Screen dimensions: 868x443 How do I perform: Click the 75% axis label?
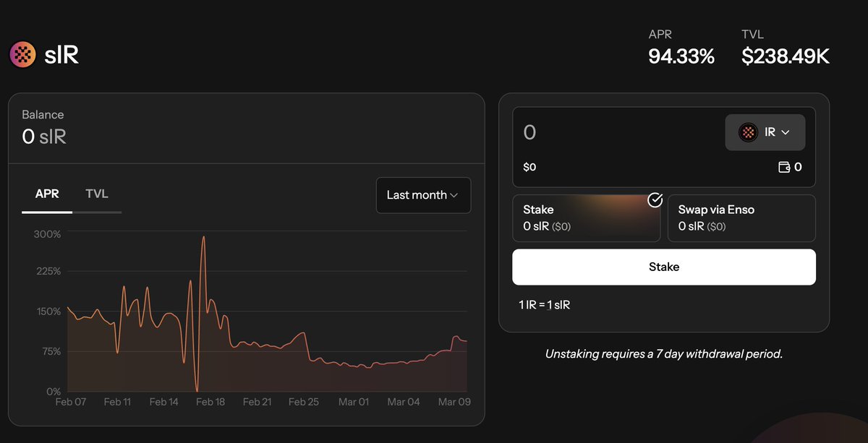[x=50, y=351]
